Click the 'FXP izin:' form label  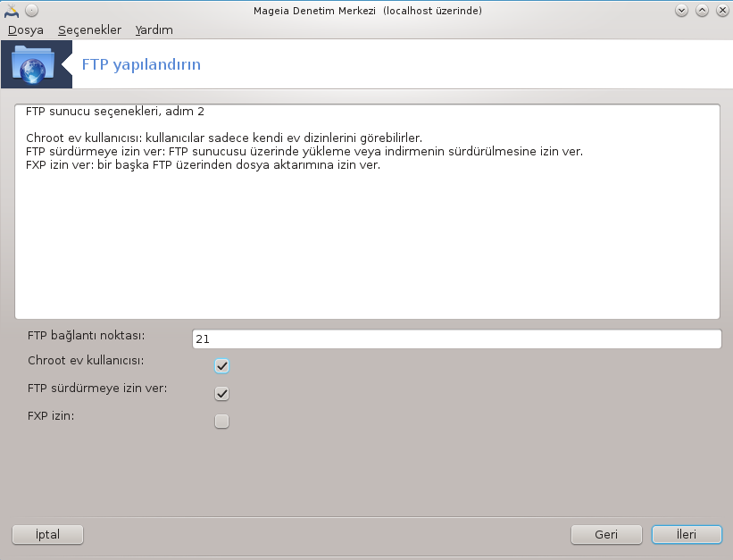[x=51, y=416]
